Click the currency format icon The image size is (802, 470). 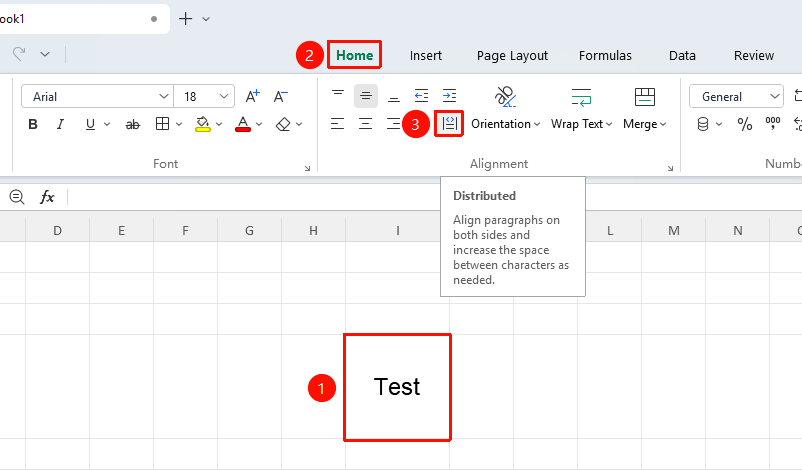coord(703,124)
